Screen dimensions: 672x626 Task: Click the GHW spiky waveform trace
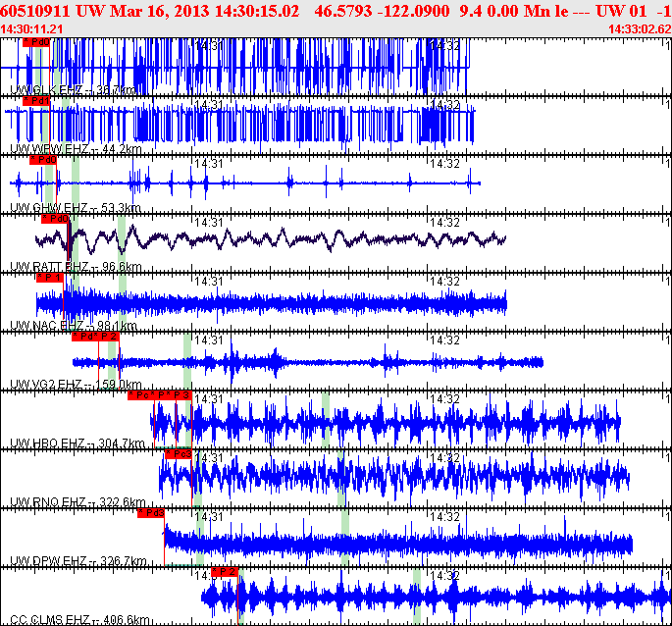(244, 183)
